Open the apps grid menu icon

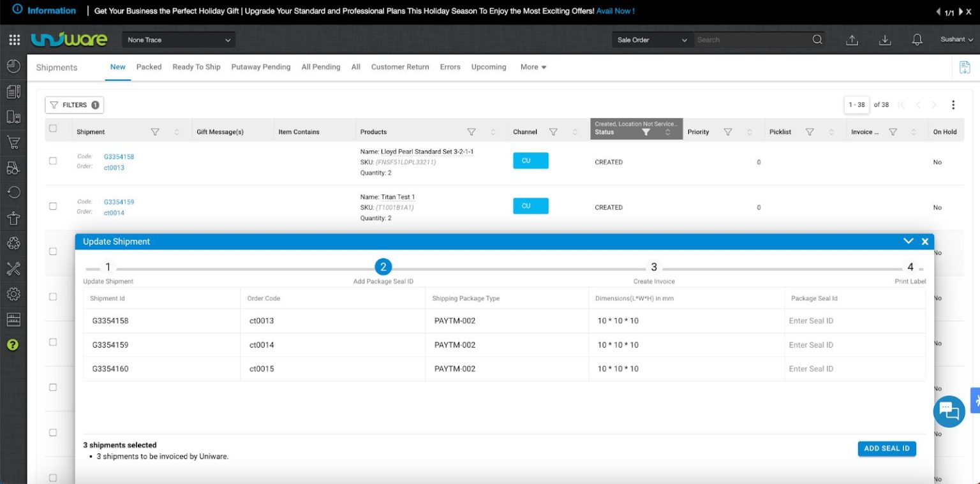coord(14,40)
